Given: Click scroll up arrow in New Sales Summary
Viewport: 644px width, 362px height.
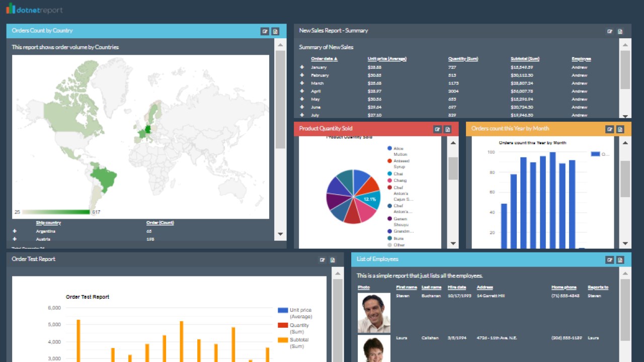Looking at the screenshot, I should click(x=625, y=45).
